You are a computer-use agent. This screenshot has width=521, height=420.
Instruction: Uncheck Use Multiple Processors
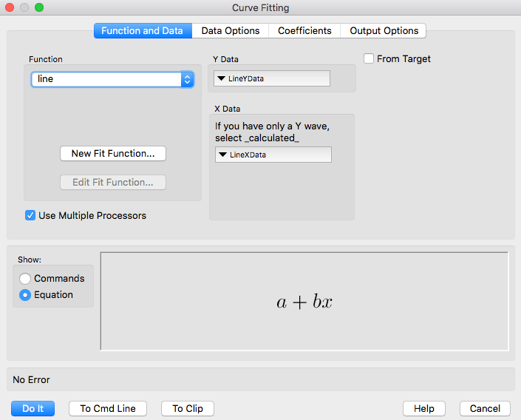coord(30,216)
